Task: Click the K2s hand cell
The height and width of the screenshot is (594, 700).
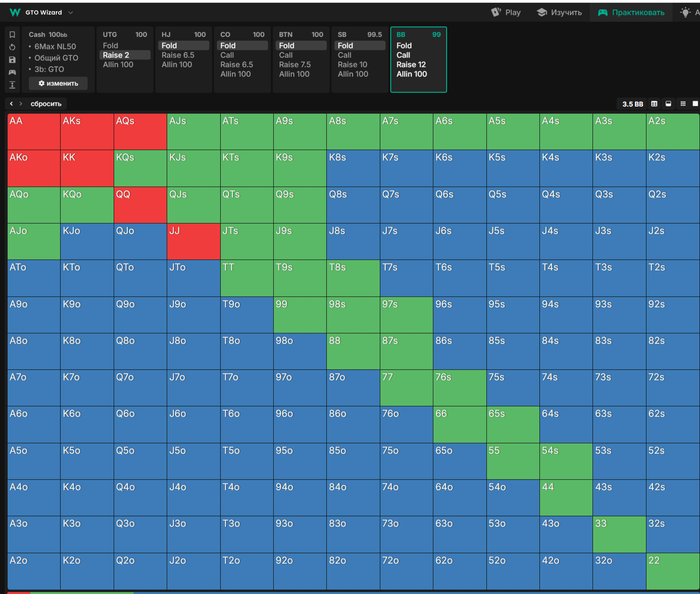Action: click(673, 168)
